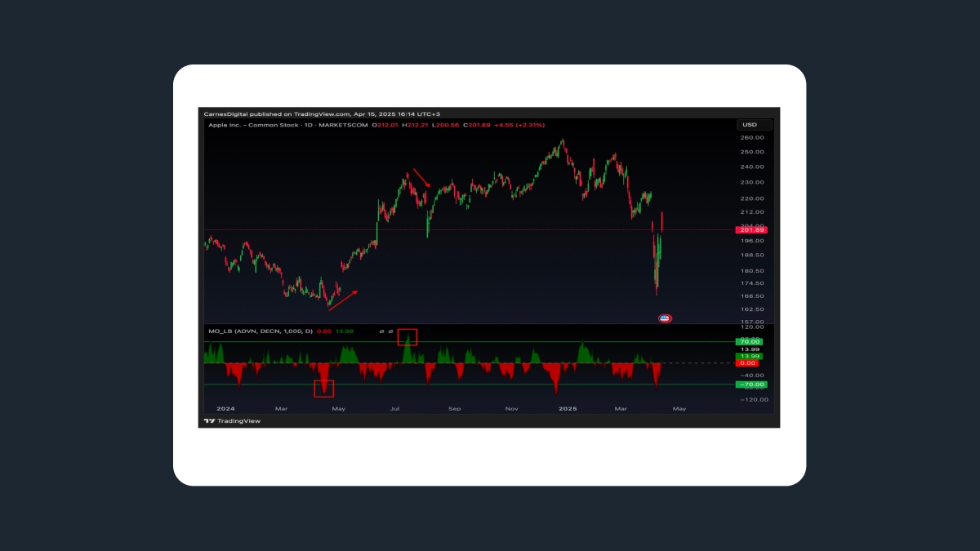Click the CarnexDigital published on TradingView.com caption
980x551 pixels.
click(x=322, y=114)
